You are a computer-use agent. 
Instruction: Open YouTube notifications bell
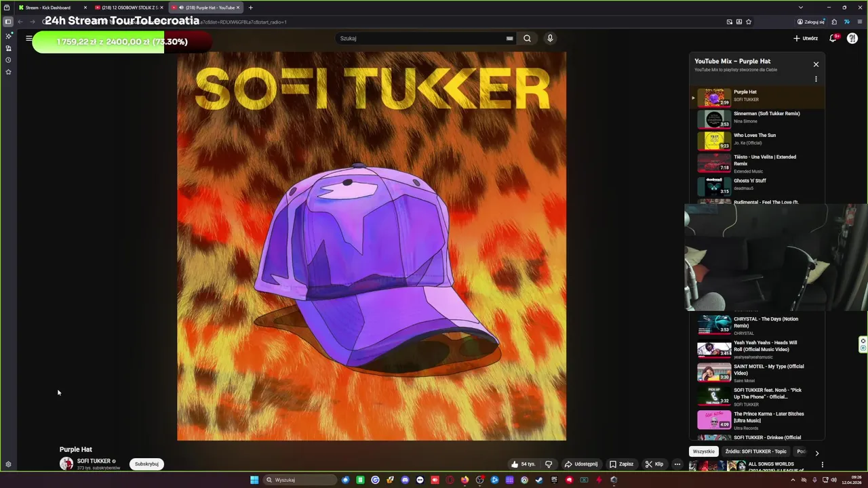(833, 38)
